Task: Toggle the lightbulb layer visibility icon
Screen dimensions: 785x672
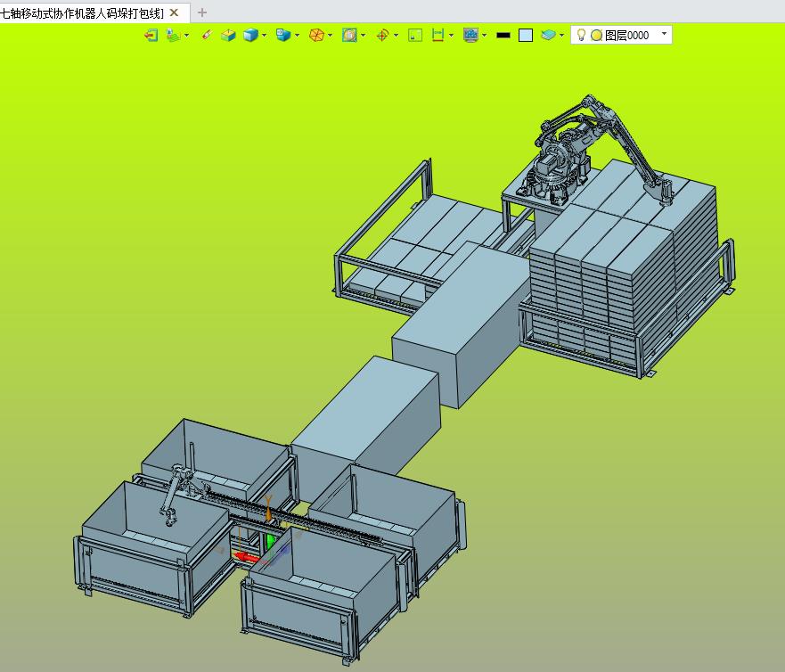Action: [581, 35]
